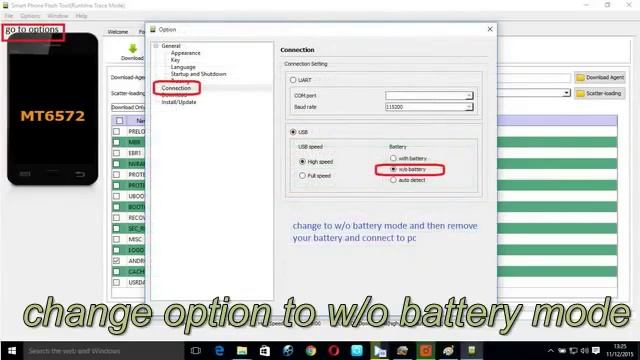
Task: Toggle the RECOVERY row checkbox
Action: click(x=117, y=218)
